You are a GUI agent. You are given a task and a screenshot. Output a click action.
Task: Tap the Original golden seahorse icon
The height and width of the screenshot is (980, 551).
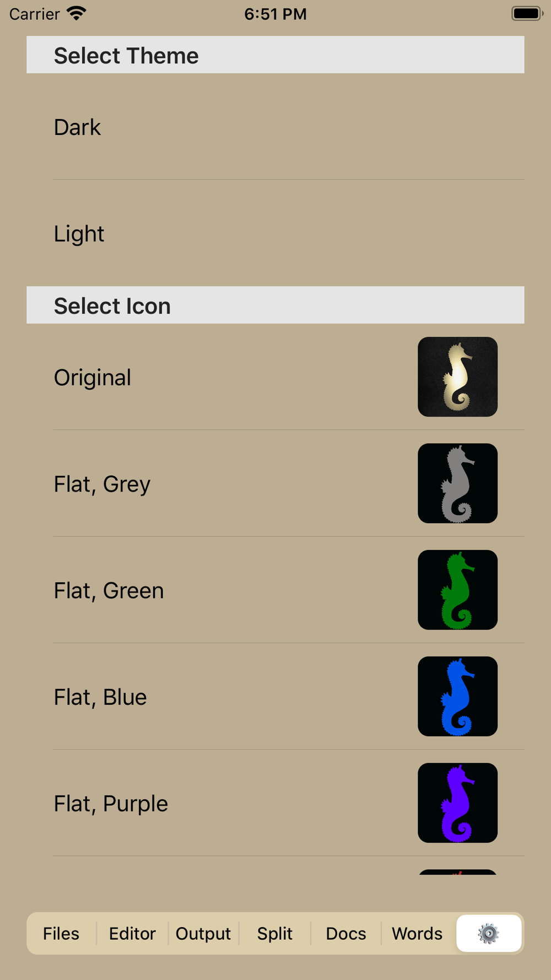click(x=457, y=377)
